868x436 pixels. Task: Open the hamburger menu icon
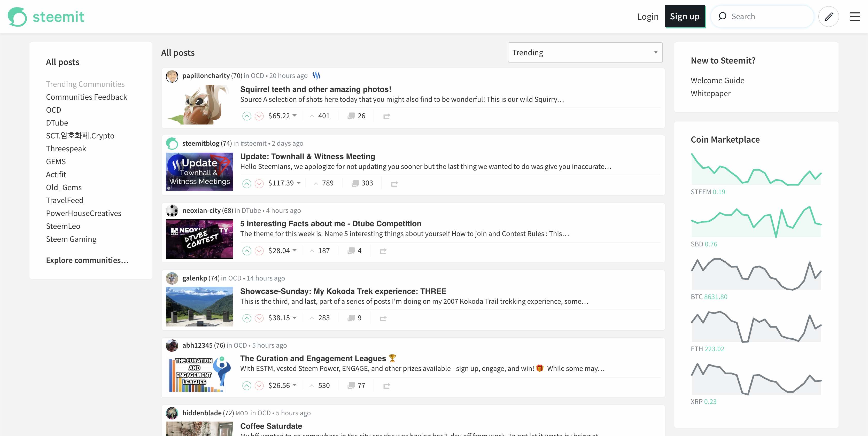click(x=855, y=17)
